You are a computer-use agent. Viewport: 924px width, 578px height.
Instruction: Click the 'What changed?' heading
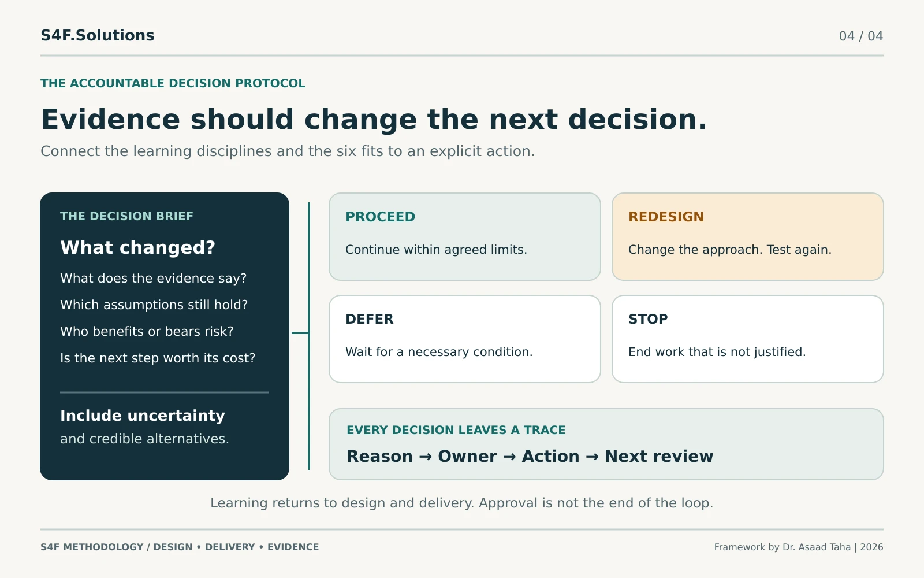coord(137,247)
